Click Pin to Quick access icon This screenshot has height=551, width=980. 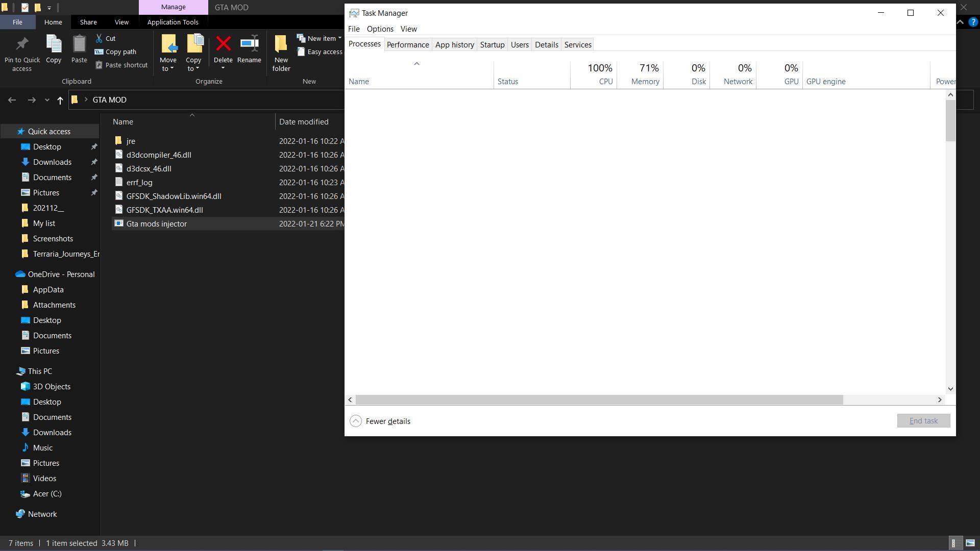coord(22,44)
